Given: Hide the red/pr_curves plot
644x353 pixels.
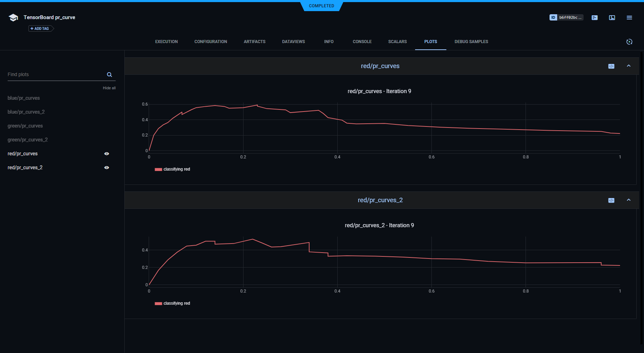Looking at the screenshot, I should (x=107, y=153).
